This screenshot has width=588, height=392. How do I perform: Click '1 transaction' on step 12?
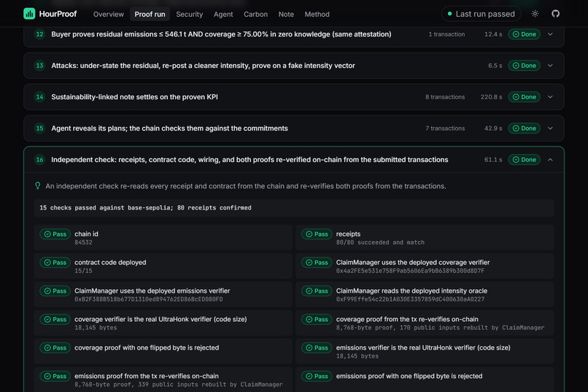(446, 34)
